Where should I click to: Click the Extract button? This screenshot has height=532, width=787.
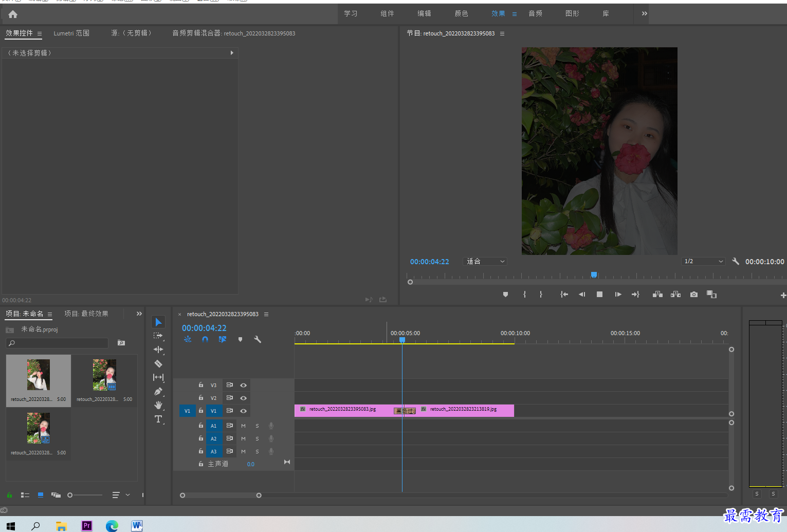[675, 295]
